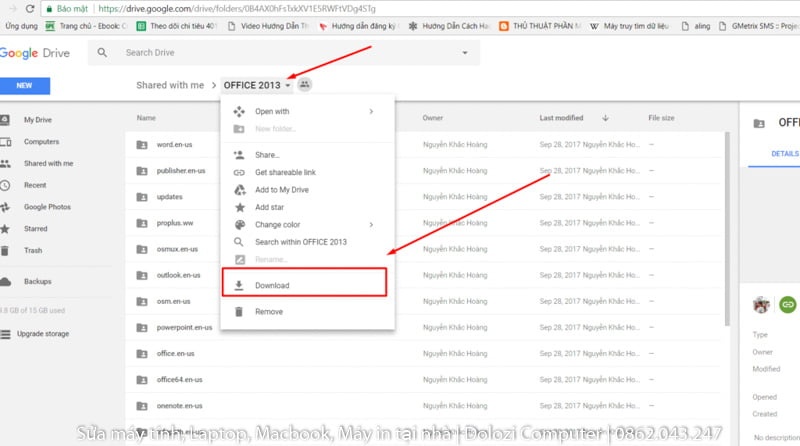
Task: Open the Trang chủ - Ebook bookmark
Action: point(86,26)
